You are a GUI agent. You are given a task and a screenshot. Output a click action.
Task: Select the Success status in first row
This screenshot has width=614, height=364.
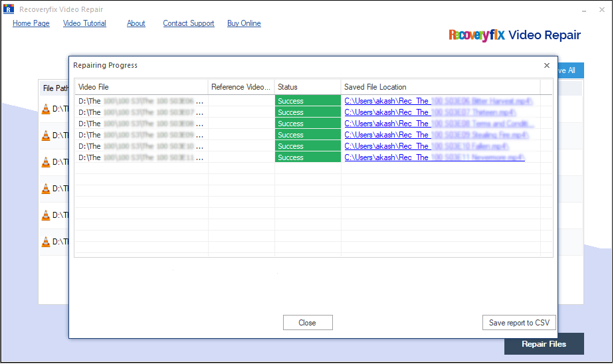pos(308,100)
